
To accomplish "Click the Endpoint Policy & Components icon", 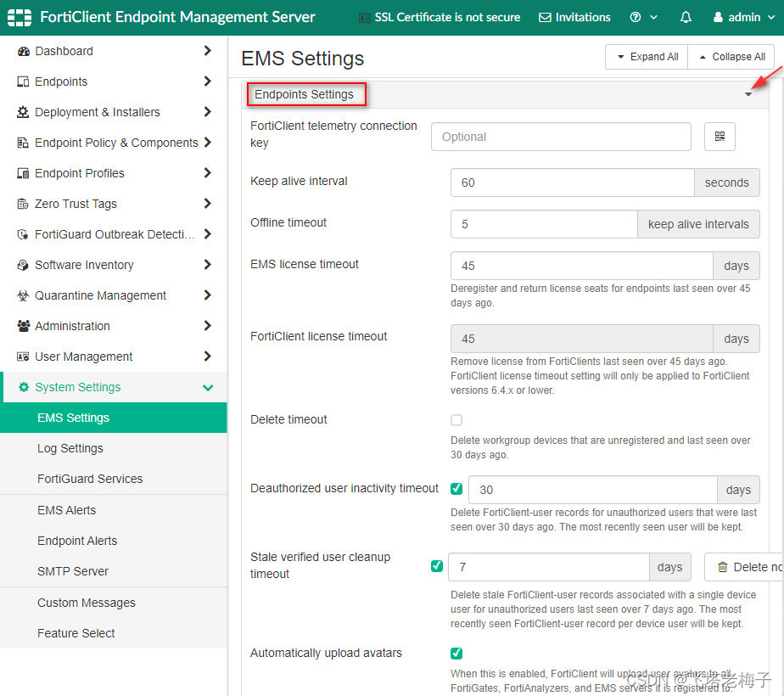I will pos(23,143).
